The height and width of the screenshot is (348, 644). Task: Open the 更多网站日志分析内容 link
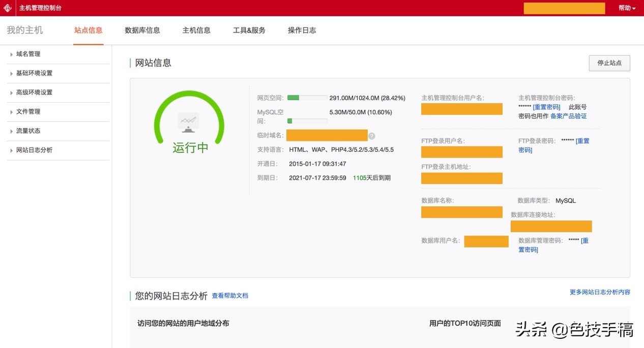pyautogui.click(x=601, y=292)
